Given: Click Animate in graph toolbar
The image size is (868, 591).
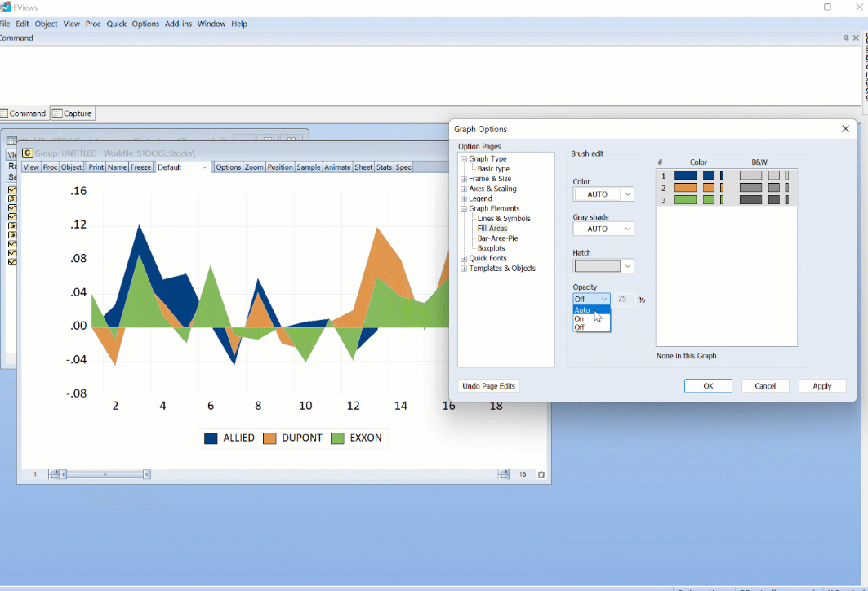Looking at the screenshot, I should coord(337,167).
